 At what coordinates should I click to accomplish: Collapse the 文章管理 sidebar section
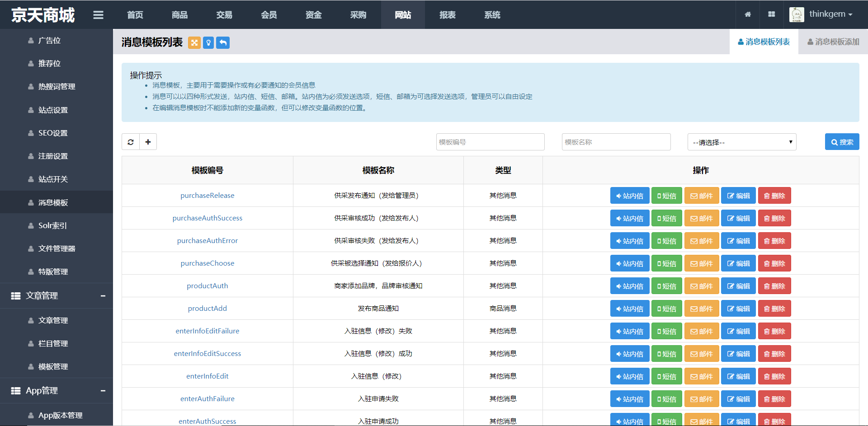coord(103,296)
